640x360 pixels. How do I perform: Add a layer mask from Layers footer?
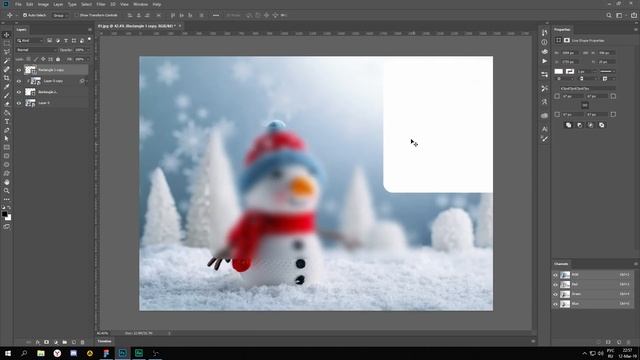(47, 342)
